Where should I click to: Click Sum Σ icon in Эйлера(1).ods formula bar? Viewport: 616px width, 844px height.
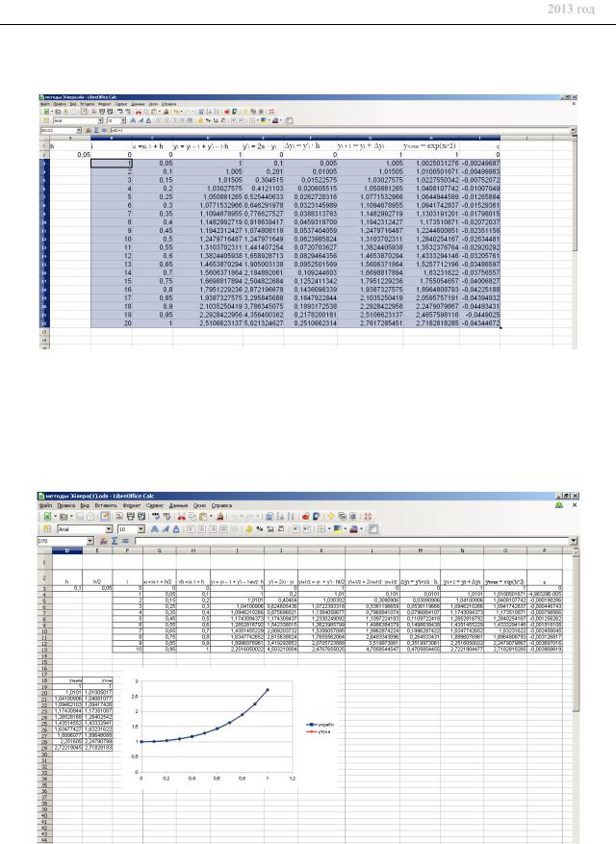tap(115, 541)
